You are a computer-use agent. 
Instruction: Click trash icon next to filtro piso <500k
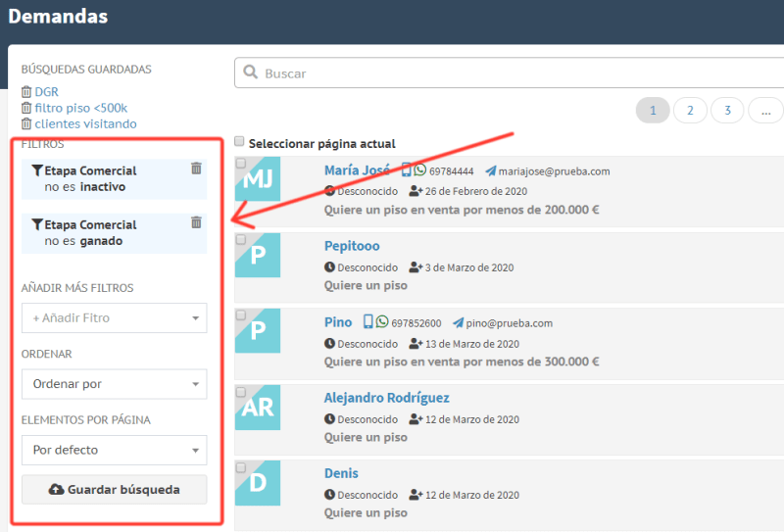coord(26,108)
